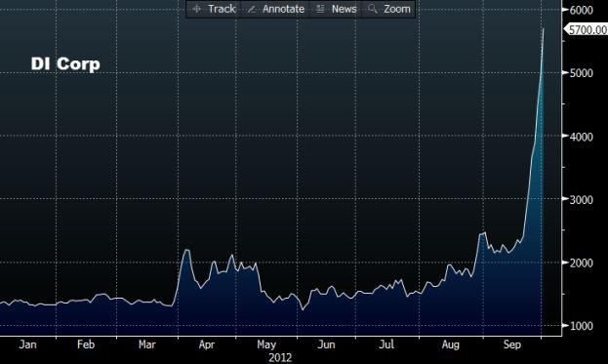Click the Jul month label
608x364 pixels.
(386, 344)
